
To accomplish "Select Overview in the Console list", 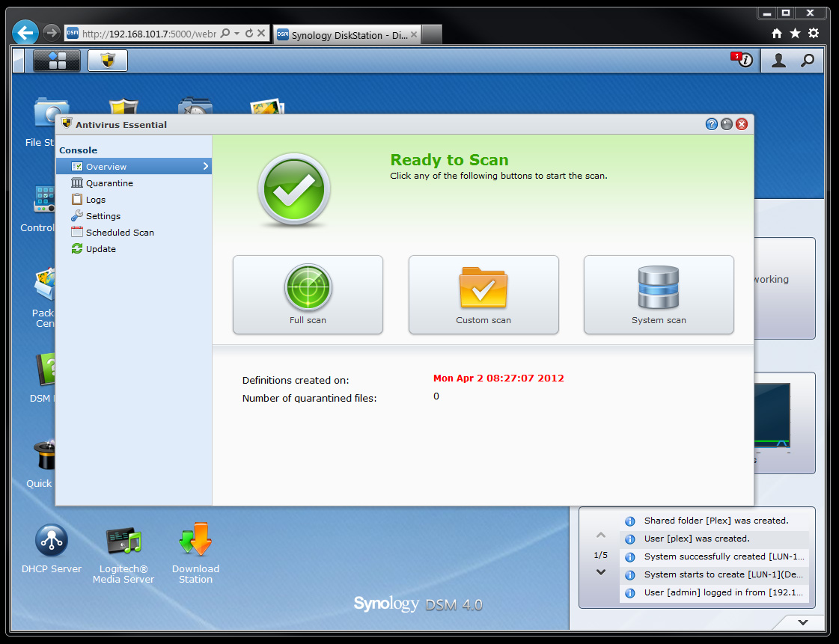I will (x=134, y=166).
